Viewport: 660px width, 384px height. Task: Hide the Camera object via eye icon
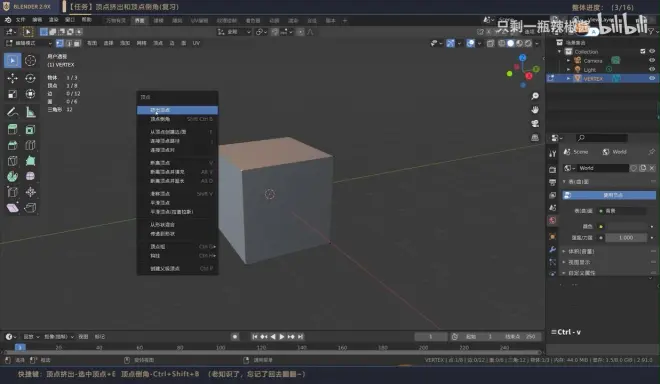tap(652, 61)
